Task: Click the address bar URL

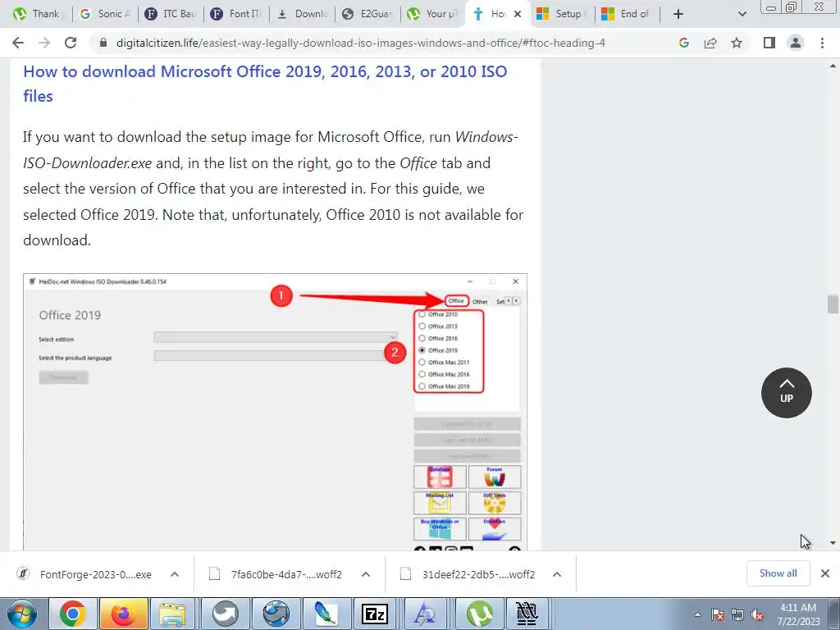Action: [x=361, y=43]
